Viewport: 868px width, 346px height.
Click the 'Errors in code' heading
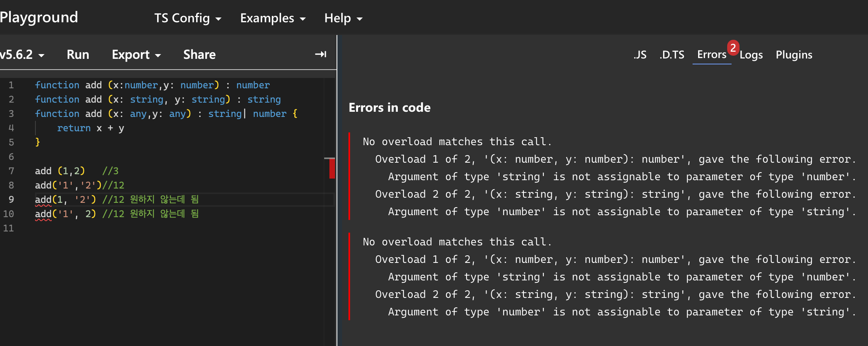(x=389, y=107)
